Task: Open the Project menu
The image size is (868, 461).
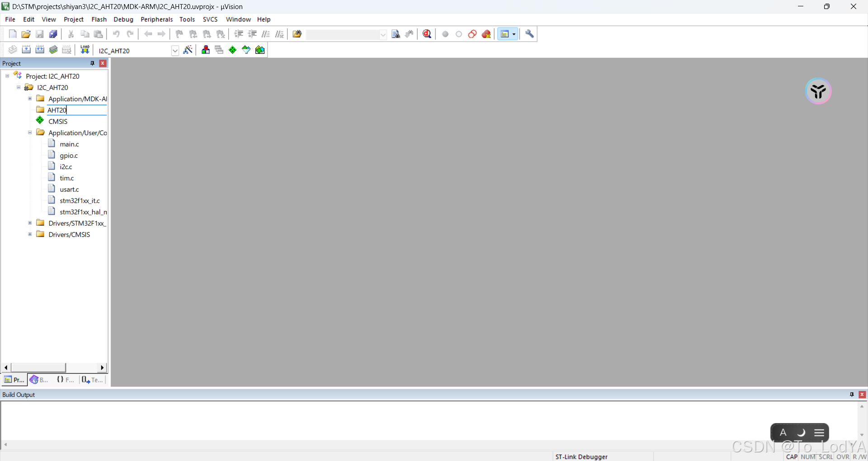Action: point(74,19)
